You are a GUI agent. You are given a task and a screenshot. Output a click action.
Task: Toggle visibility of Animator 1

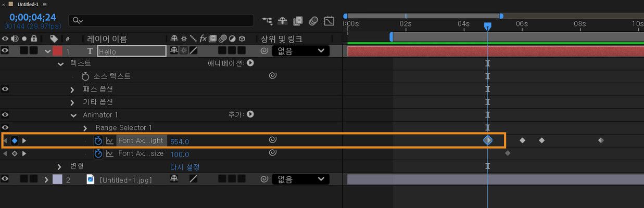point(5,115)
